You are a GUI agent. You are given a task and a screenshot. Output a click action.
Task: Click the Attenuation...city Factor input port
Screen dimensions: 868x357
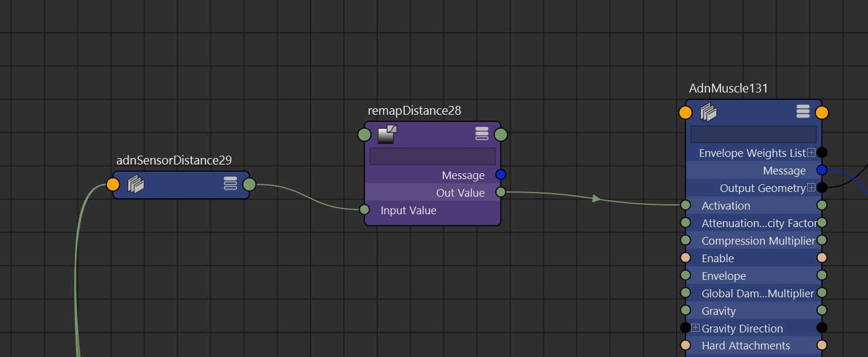[x=686, y=223]
